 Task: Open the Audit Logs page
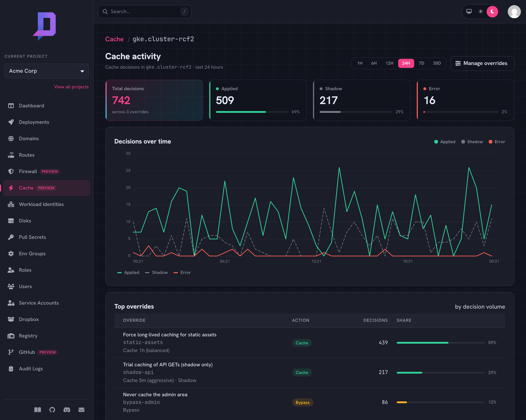(47, 369)
